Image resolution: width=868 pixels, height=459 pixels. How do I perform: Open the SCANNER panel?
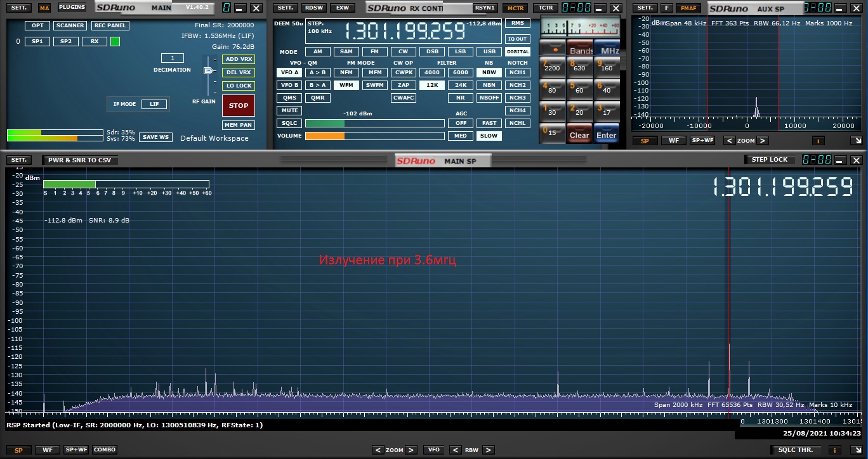pyautogui.click(x=70, y=25)
